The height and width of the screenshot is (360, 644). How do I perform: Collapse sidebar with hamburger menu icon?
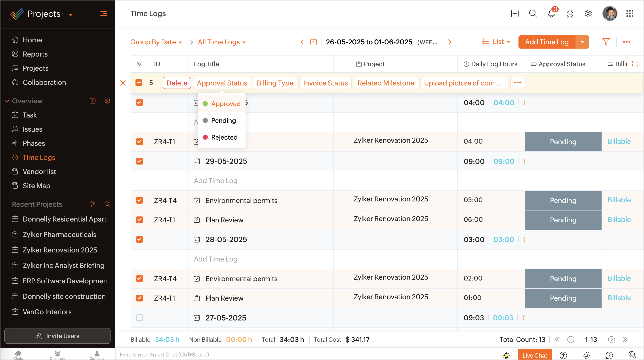(104, 14)
